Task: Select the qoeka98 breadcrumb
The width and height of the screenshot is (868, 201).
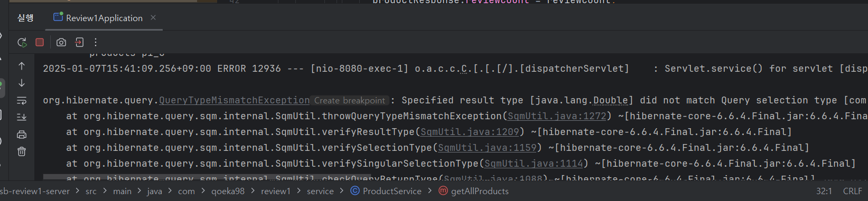Action: [228, 191]
